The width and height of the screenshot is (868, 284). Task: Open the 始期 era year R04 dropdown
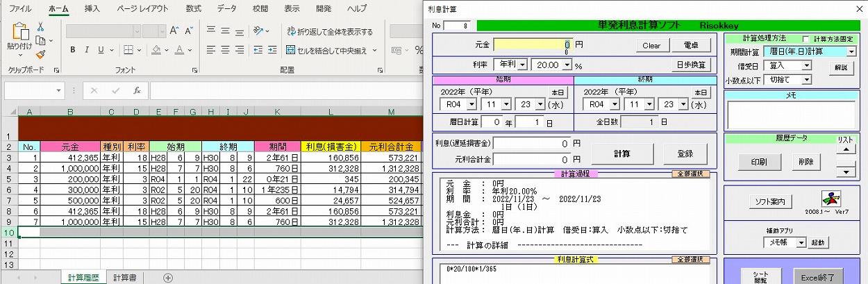click(x=471, y=104)
